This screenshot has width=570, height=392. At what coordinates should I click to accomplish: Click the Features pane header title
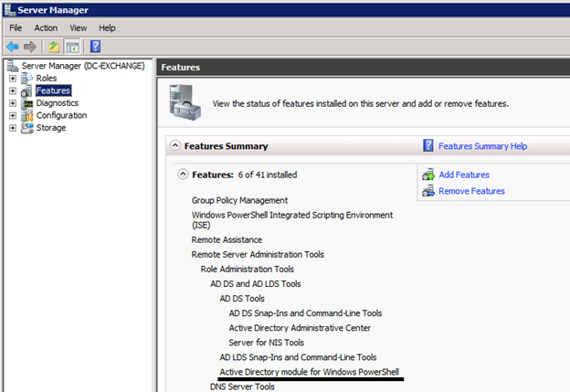[181, 68]
